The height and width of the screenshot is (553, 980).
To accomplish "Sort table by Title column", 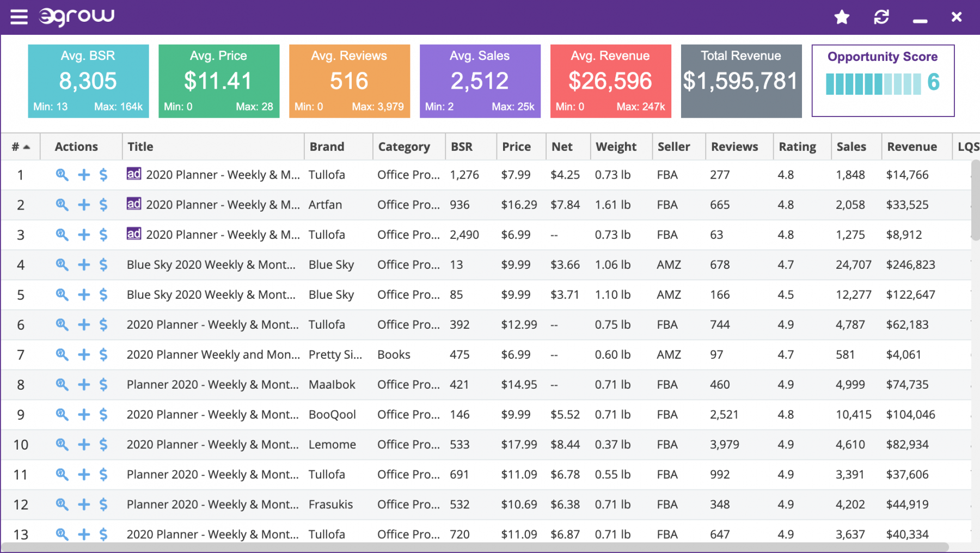I will point(213,146).
